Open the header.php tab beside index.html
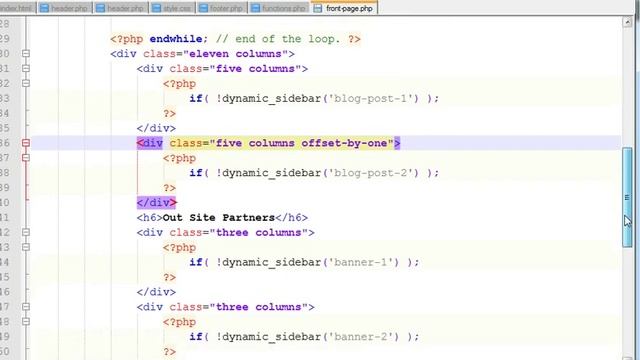The height and width of the screenshot is (360, 640). [x=64, y=8]
